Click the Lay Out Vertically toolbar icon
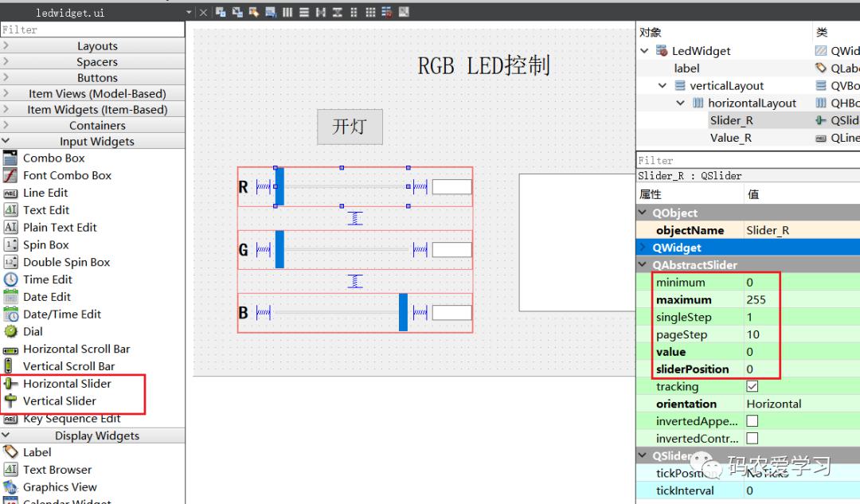The width and height of the screenshot is (860, 504). 304,11
